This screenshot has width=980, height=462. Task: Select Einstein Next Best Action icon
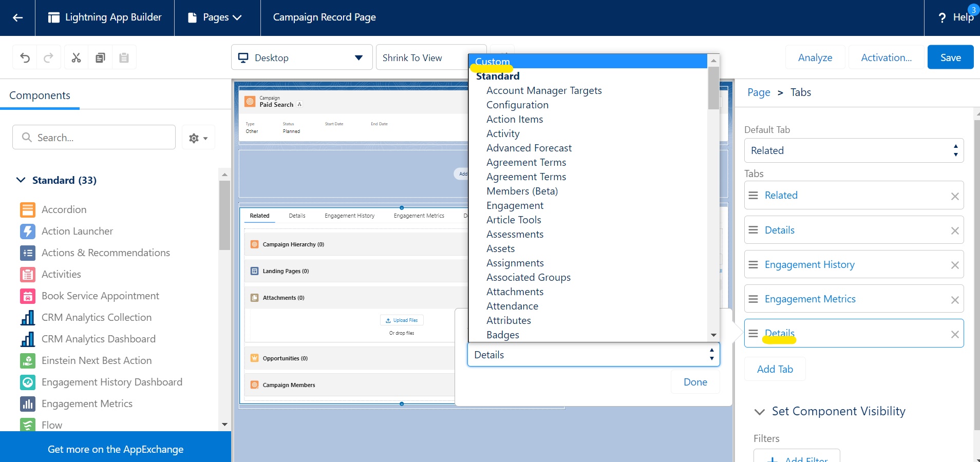[28, 360]
